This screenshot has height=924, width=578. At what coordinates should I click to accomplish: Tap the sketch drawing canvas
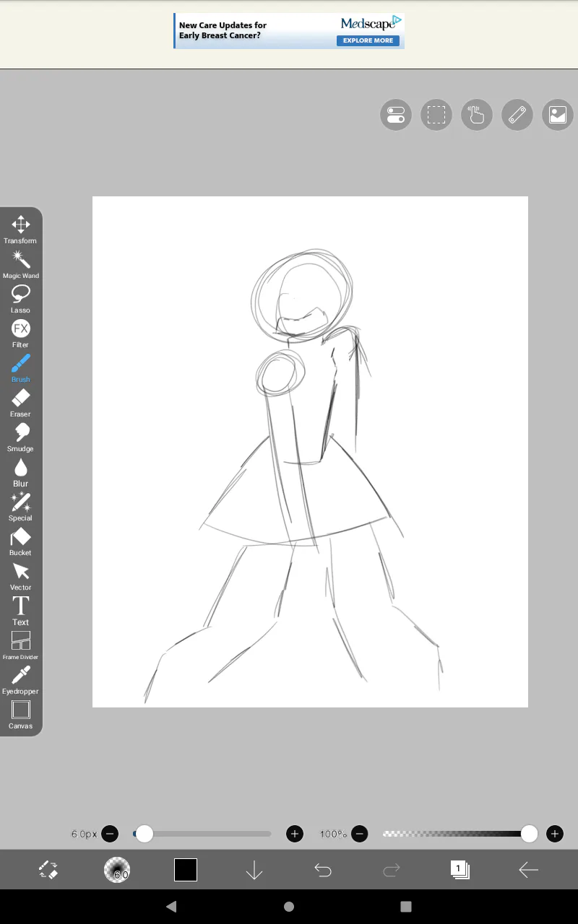[310, 452]
